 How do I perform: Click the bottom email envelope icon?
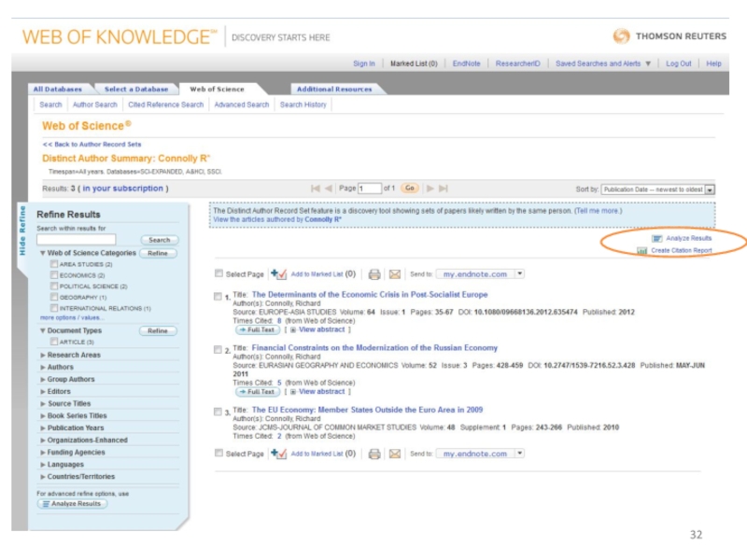[x=395, y=454]
